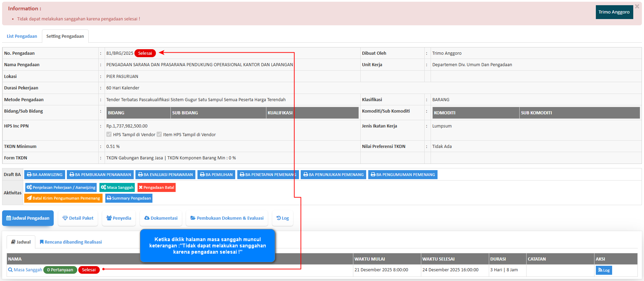Click the Masa Sanggah activity button
644x281 pixels.
coord(117,187)
